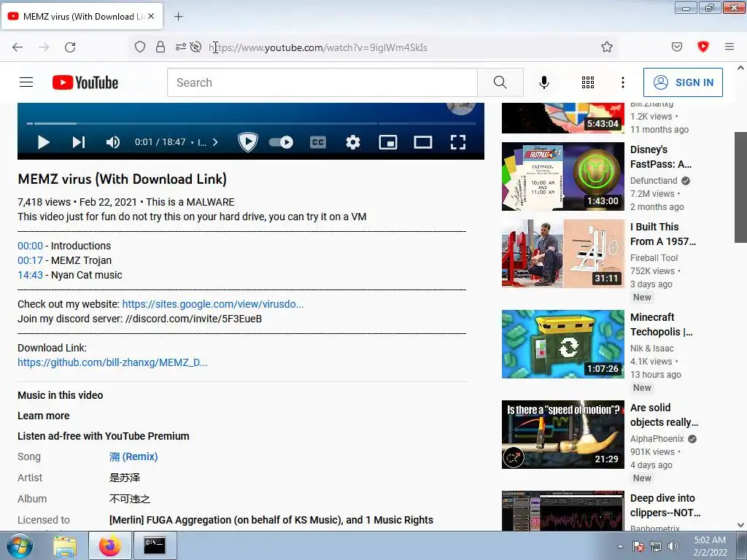Open Disney's FastPass video thumbnail
The height and width of the screenshot is (560, 747).
point(562,176)
